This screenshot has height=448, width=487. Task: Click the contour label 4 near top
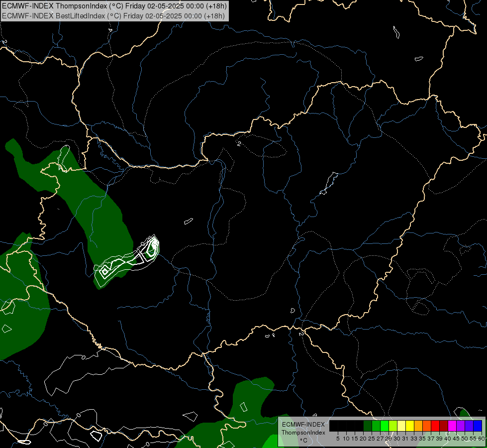[110, 30]
